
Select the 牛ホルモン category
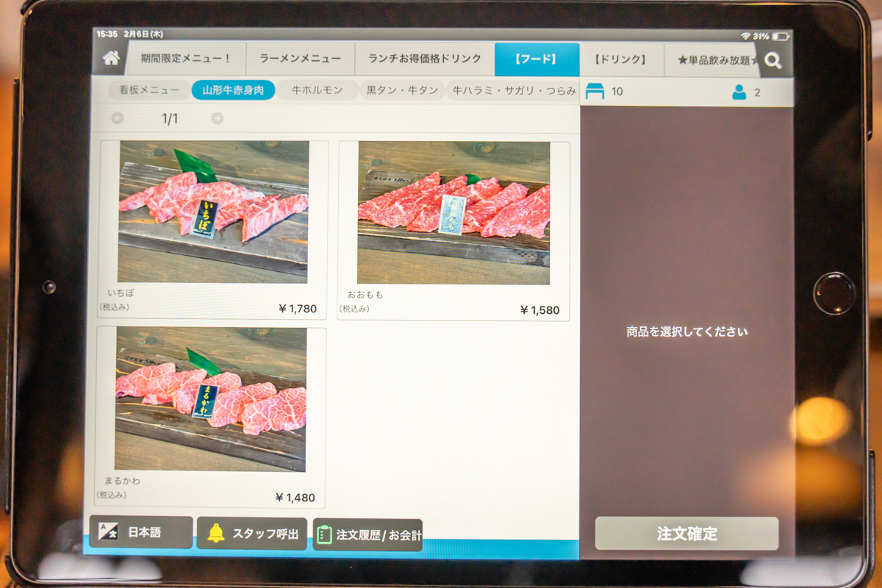[317, 90]
